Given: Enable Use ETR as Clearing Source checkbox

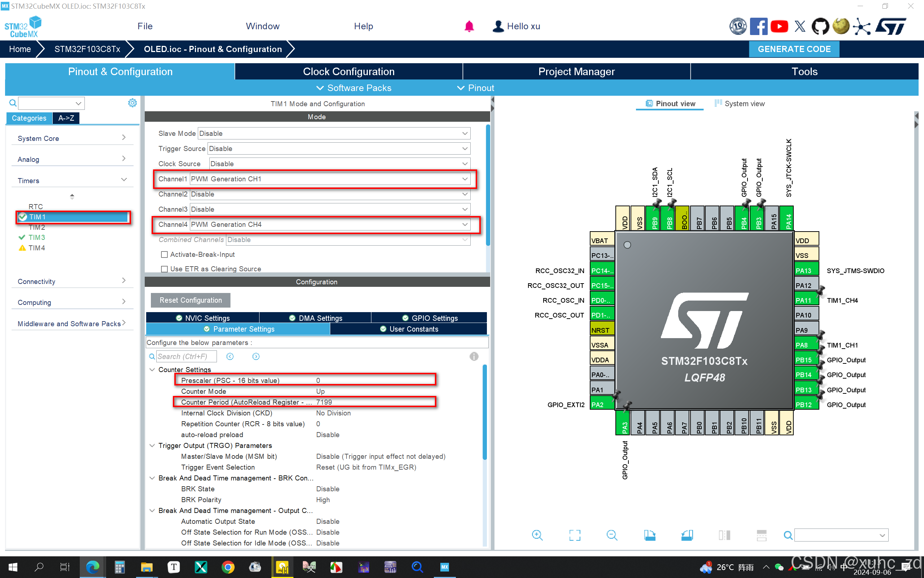Looking at the screenshot, I should [165, 269].
